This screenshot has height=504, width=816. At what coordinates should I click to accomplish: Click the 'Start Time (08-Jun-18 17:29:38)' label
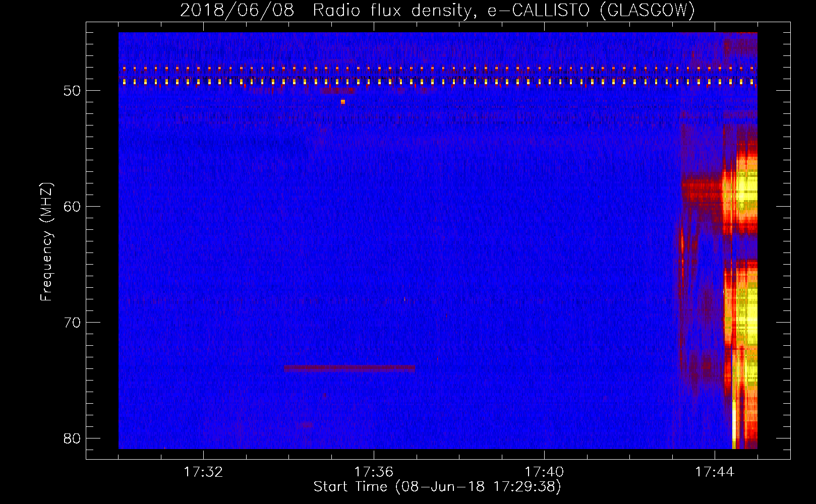coord(437,487)
